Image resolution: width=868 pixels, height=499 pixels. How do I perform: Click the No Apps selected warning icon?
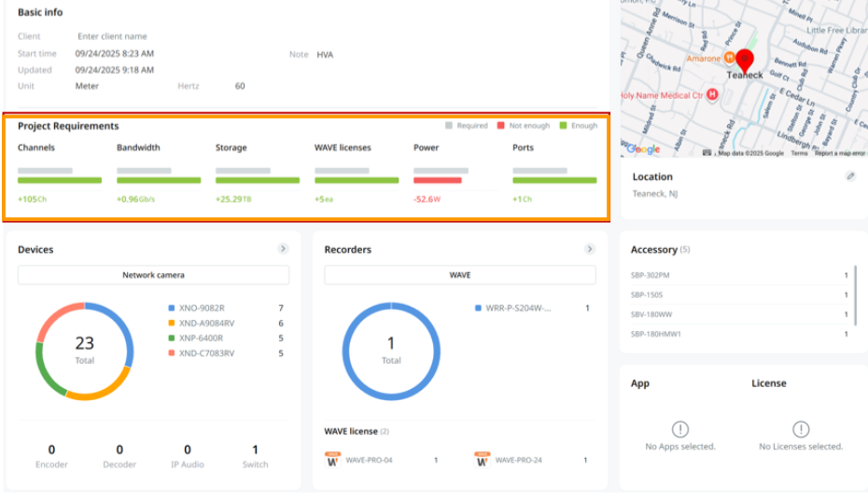[679, 429]
